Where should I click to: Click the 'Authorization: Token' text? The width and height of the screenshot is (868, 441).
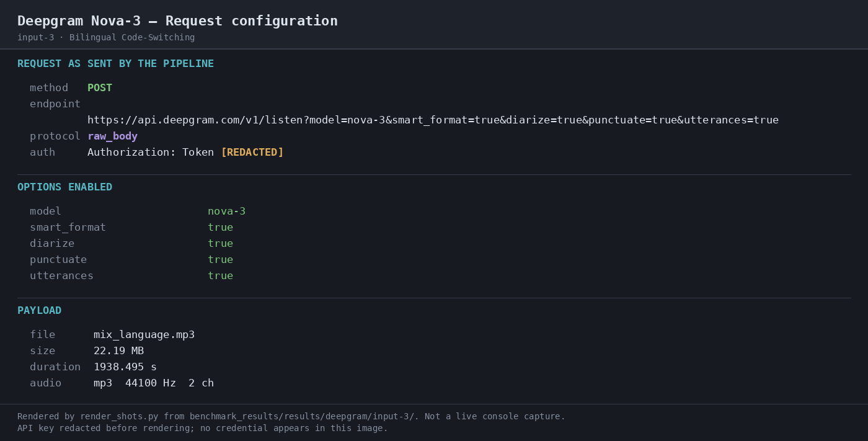[151, 153]
